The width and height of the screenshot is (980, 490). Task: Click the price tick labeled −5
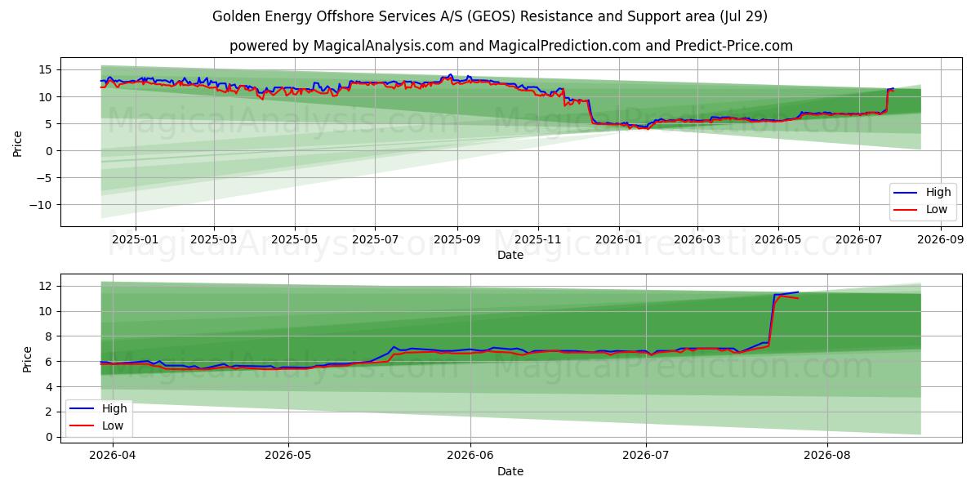tap(46, 178)
